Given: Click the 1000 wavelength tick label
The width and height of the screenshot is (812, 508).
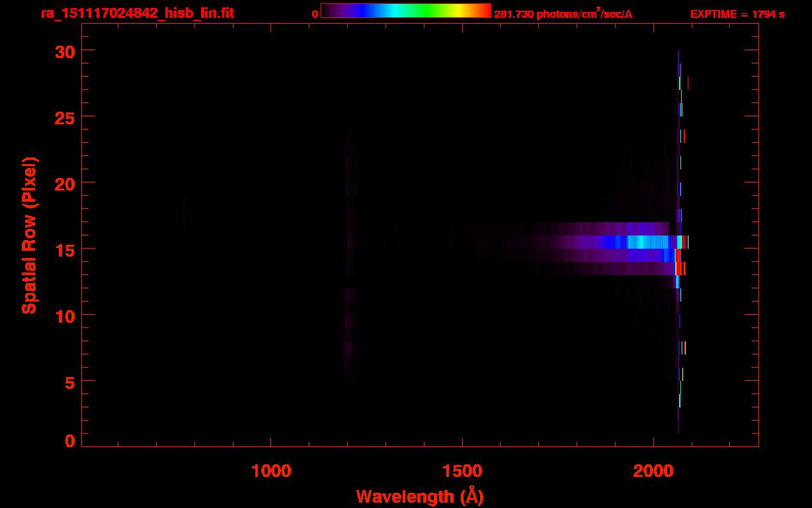Looking at the screenshot, I should (271, 470).
